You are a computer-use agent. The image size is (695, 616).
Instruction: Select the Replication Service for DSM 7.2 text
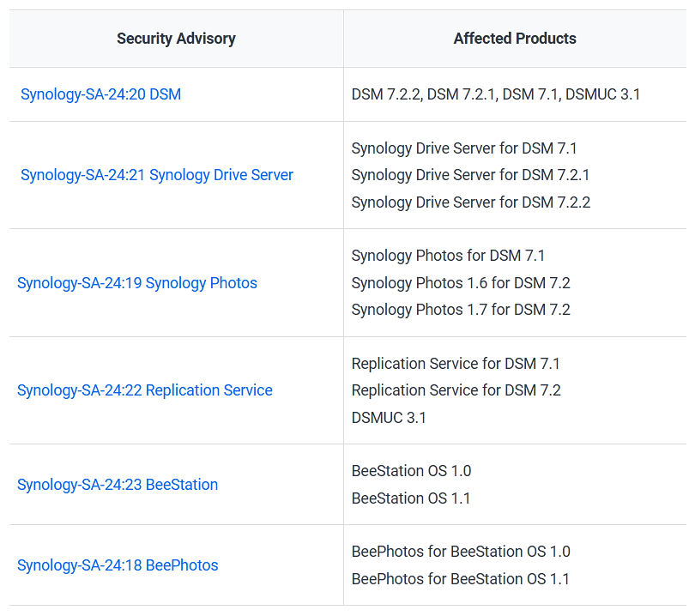[x=455, y=390]
